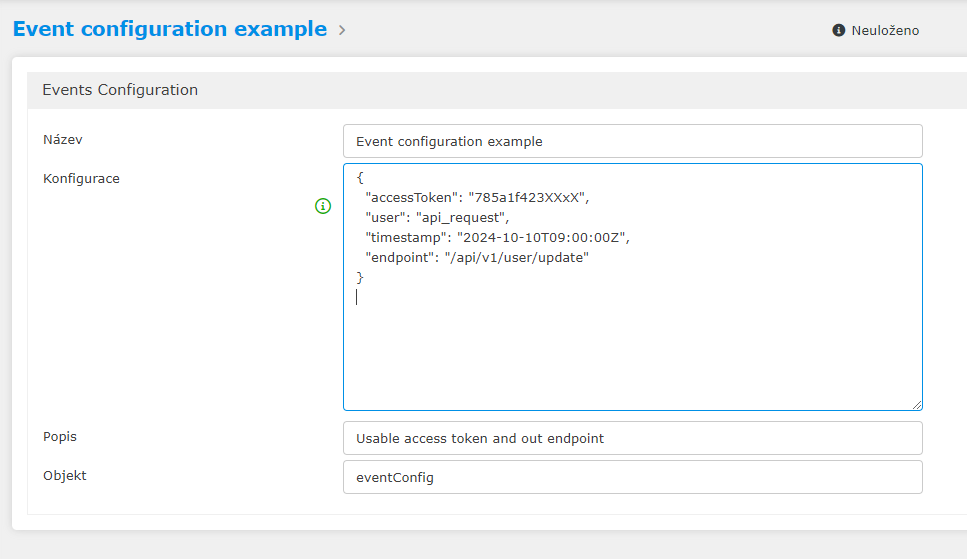The image size is (967, 559).
Task: Click the "user": "api_request" line
Action: tap(437, 217)
